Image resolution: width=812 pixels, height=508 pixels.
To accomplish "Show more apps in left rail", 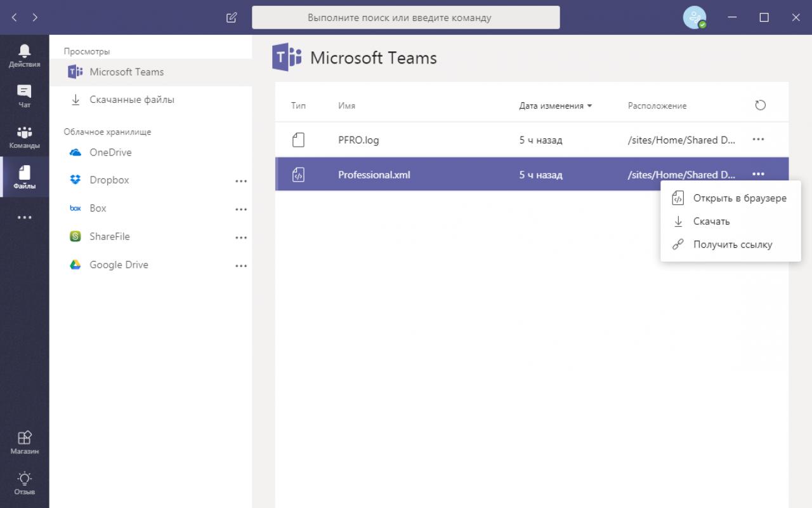I will point(25,218).
